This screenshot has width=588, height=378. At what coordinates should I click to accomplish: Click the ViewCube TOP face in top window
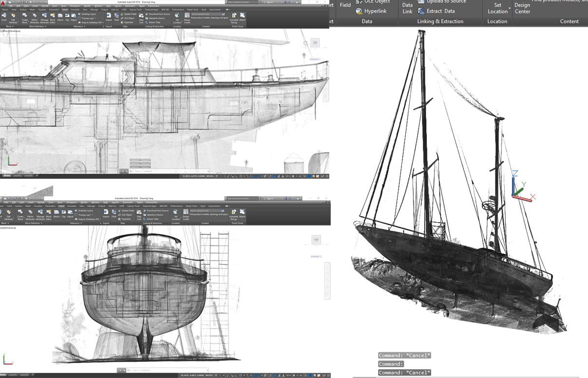pyautogui.click(x=315, y=43)
